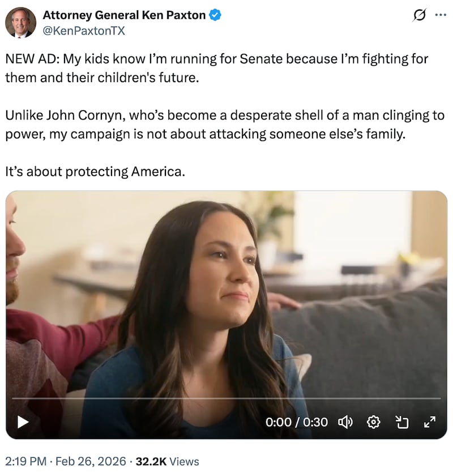
Task: Enter fullscreen video mode
Action: pos(430,422)
